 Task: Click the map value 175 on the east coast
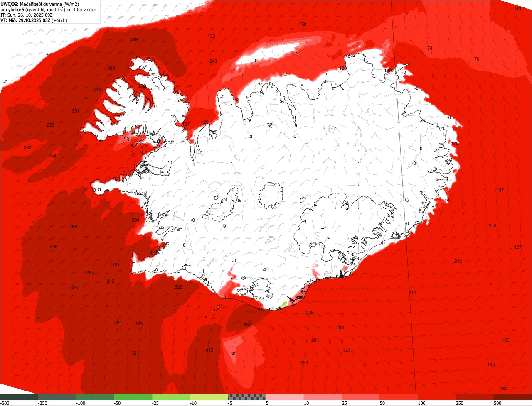[x=455, y=144]
